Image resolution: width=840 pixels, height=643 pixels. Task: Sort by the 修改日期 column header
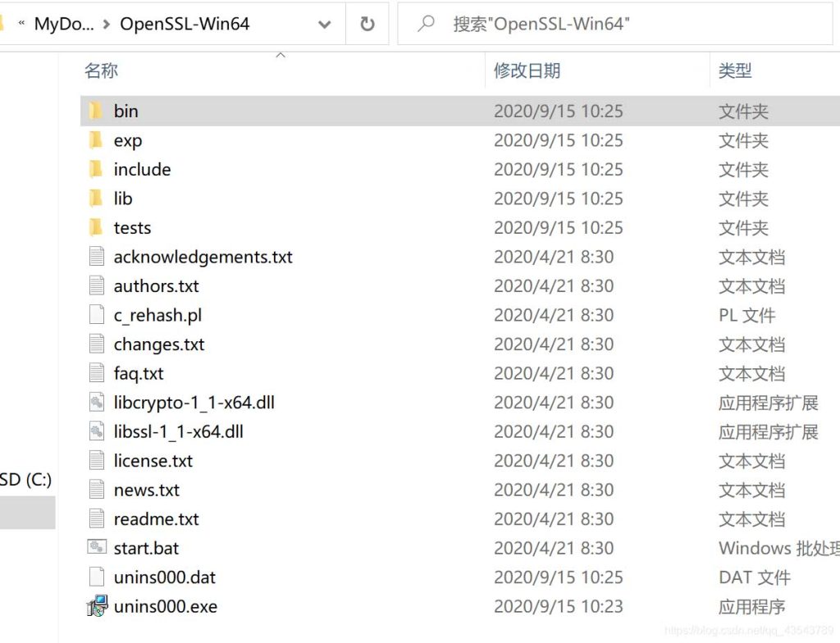point(527,71)
